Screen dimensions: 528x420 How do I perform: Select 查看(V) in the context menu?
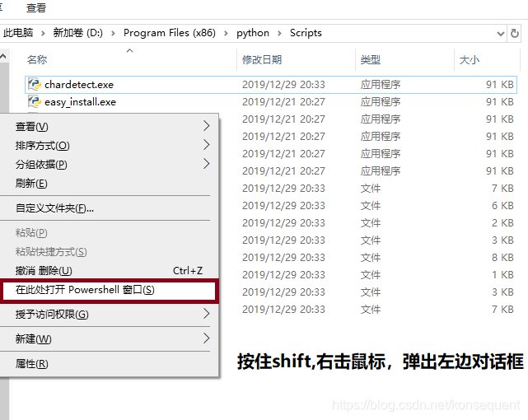click(x=109, y=127)
